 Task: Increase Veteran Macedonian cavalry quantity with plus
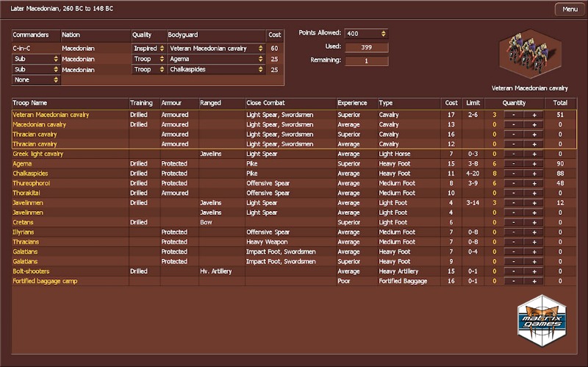coord(534,115)
